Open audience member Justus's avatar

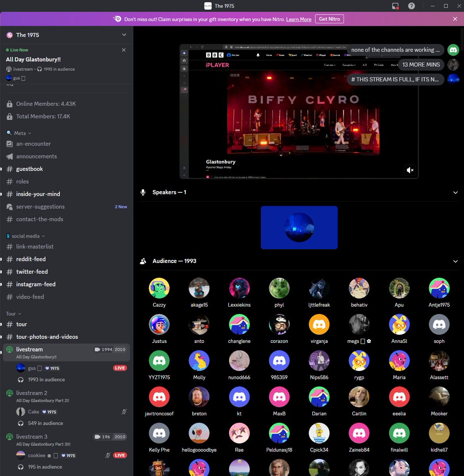(159, 324)
